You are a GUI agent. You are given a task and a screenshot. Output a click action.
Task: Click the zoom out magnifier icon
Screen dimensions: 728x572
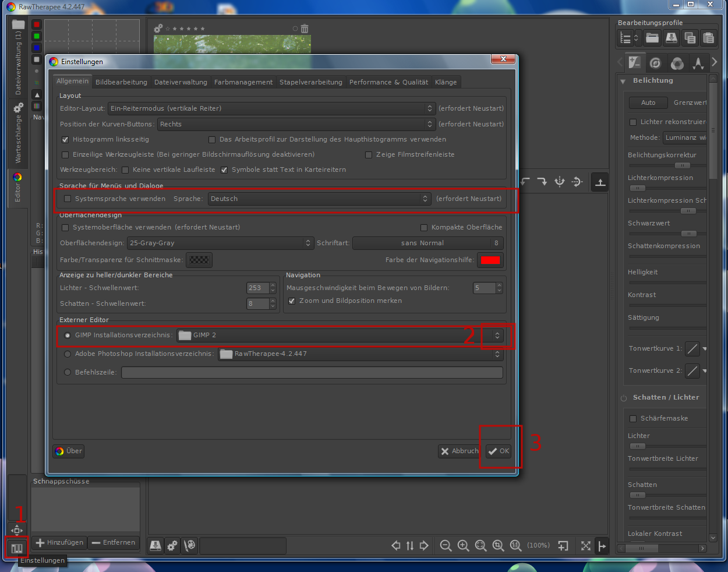tap(446, 546)
